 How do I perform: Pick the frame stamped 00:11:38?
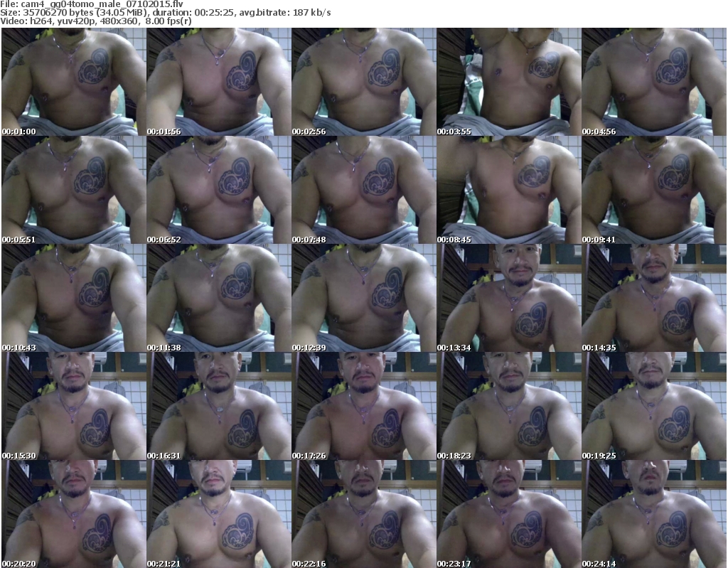(219, 298)
